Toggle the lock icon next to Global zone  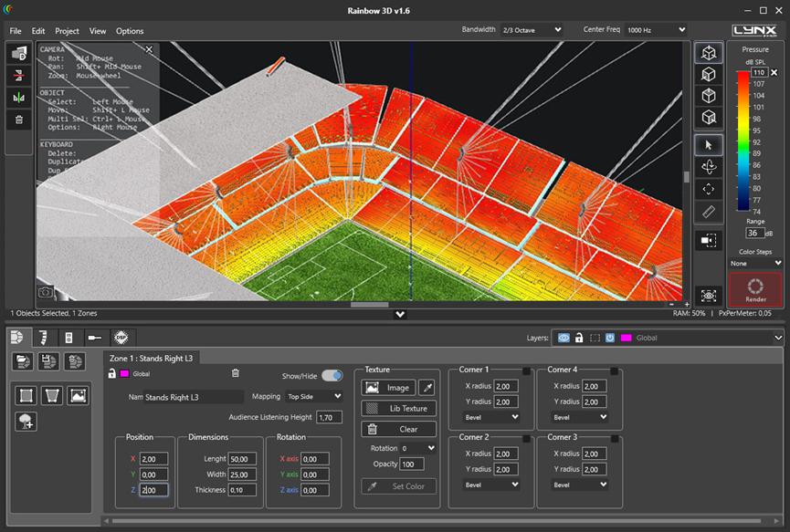[x=111, y=374]
